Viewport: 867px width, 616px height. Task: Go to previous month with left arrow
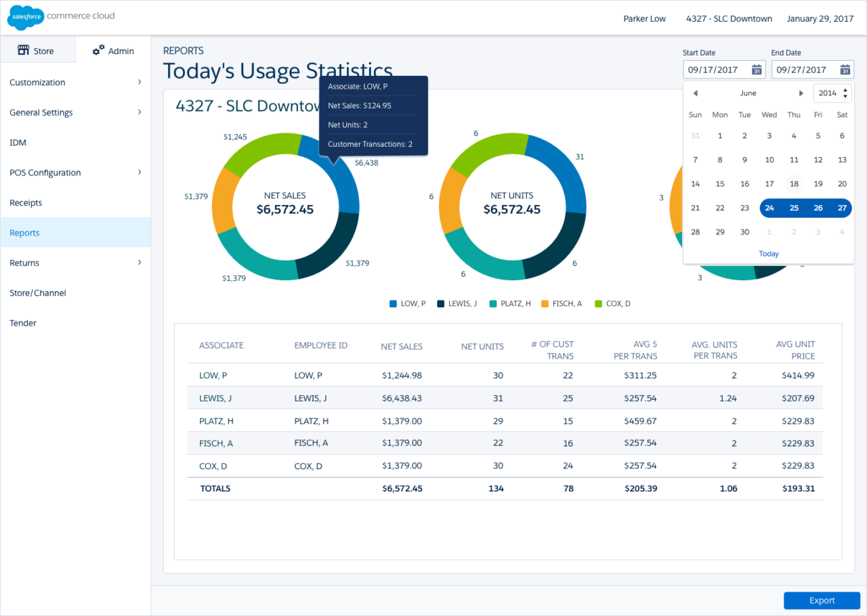pos(695,93)
